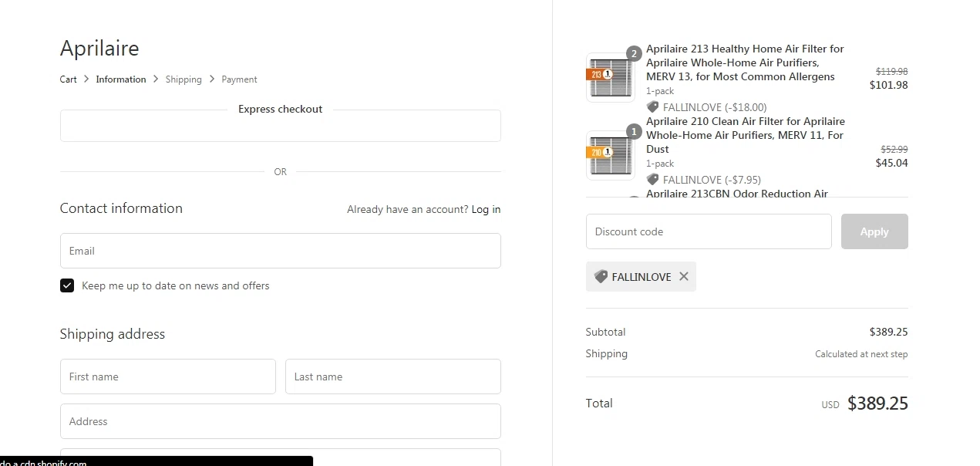The height and width of the screenshot is (466, 980).
Task: Click the Log in link
Action: [x=486, y=209]
